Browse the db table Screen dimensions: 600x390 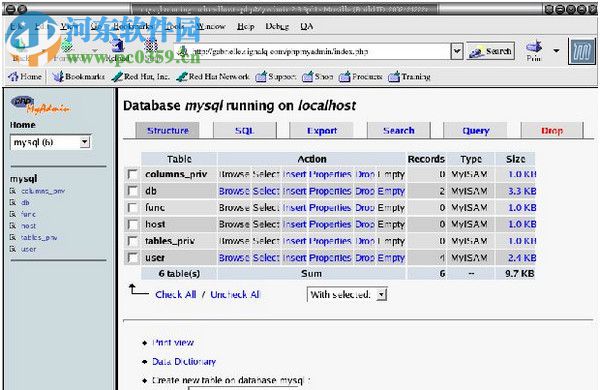234,191
